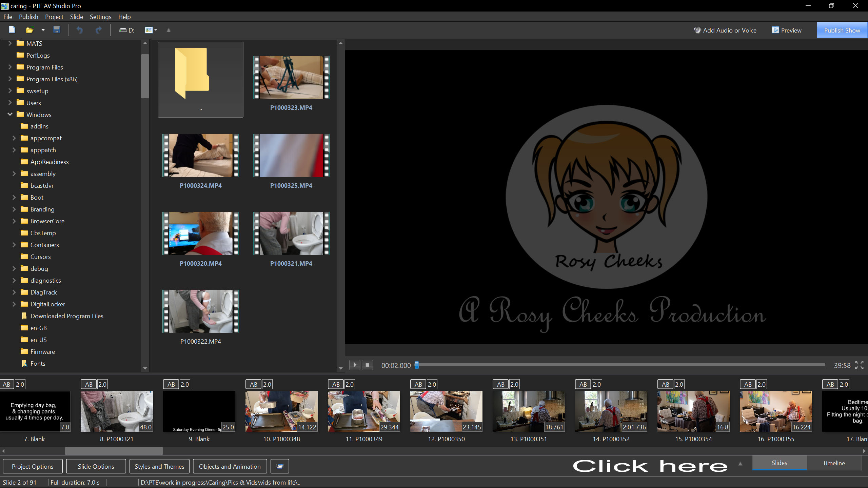
Task: Click the Save project icon
Action: [57, 30]
